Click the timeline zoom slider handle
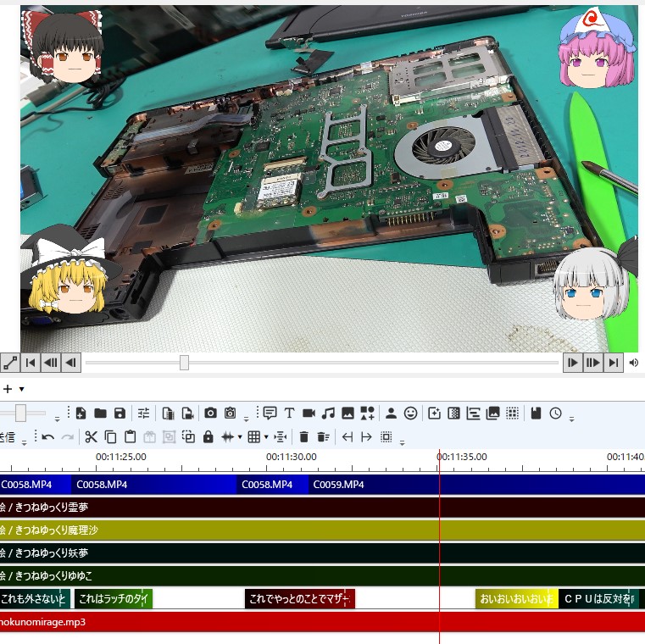 coord(20,413)
